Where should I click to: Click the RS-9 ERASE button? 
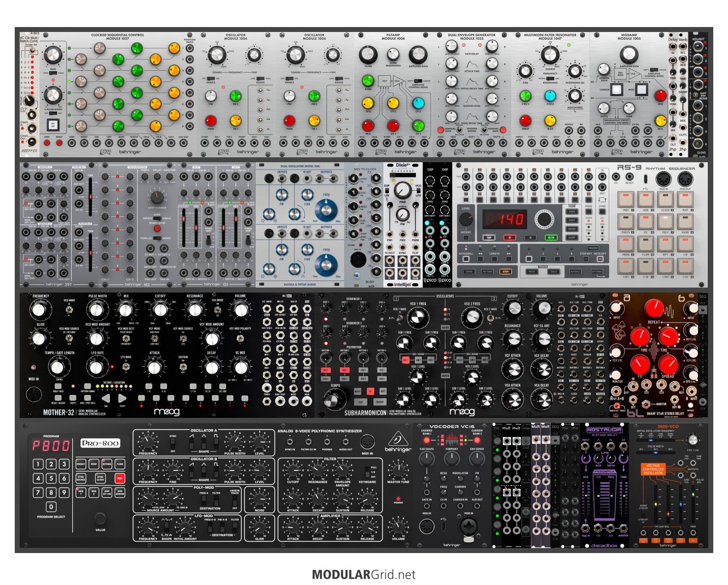point(572,229)
